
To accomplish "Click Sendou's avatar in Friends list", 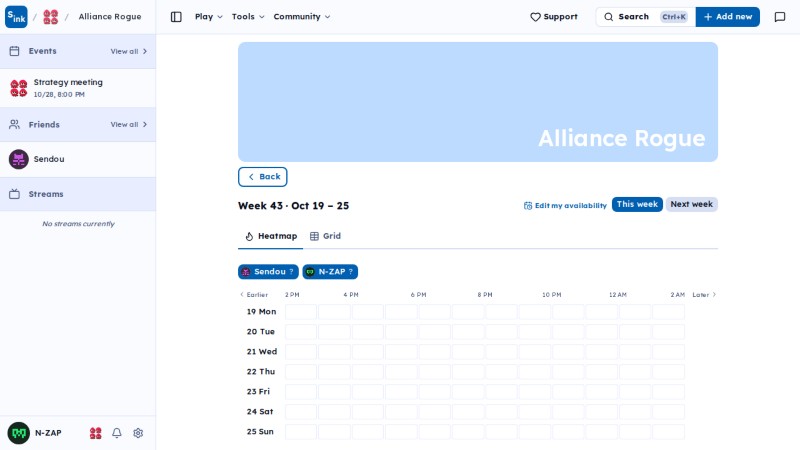I will coord(19,159).
